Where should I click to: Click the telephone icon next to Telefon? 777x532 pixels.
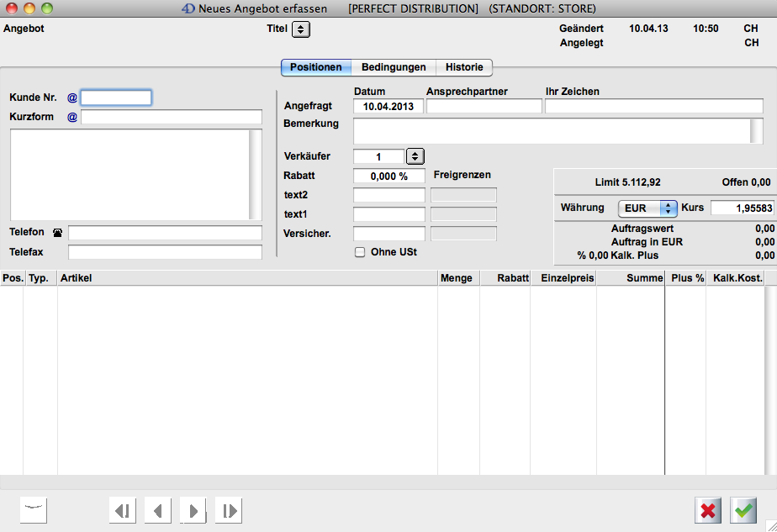[x=57, y=233]
